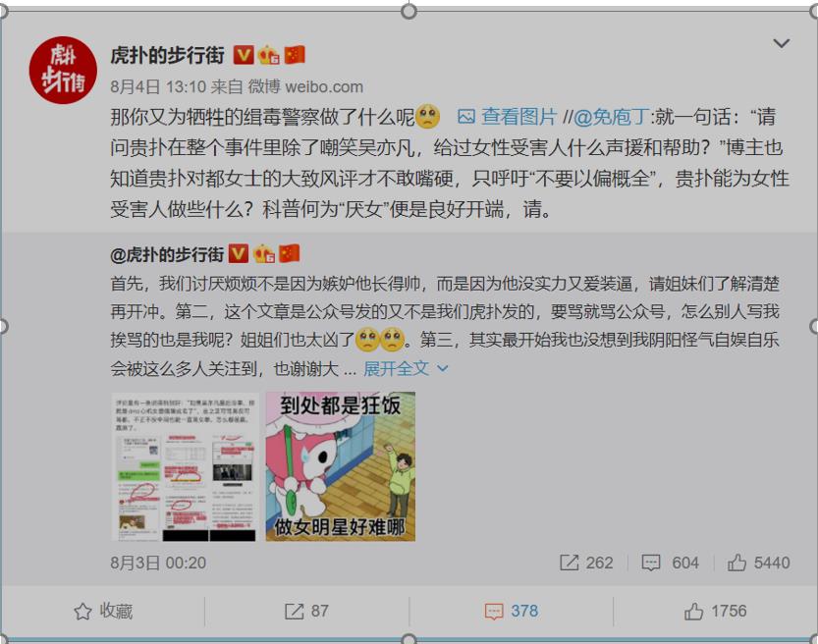The height and width of the screenshot is (644, 818).
Task: Visit the @免疱丁 user mention
Action: (x=612, y=116)
